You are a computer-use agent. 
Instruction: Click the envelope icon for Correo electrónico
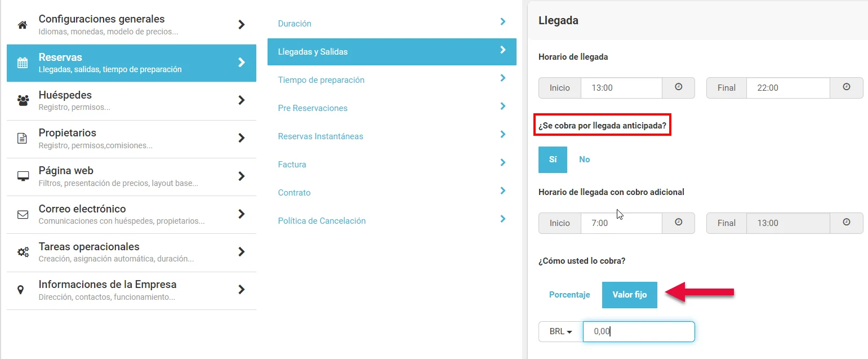tap(23, 214)
